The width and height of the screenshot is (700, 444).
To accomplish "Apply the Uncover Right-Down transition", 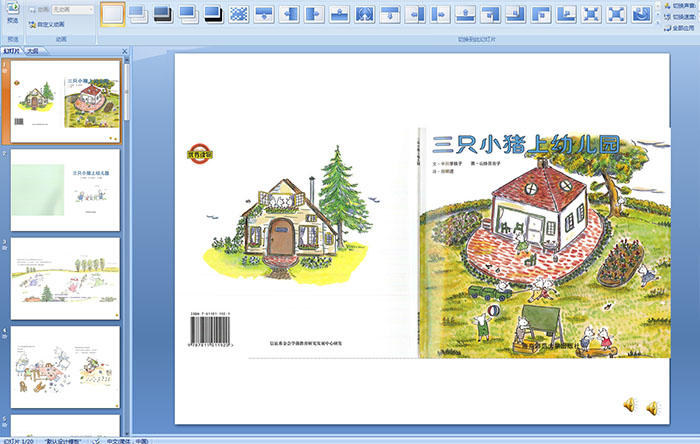I will click(x=541, y=14).
